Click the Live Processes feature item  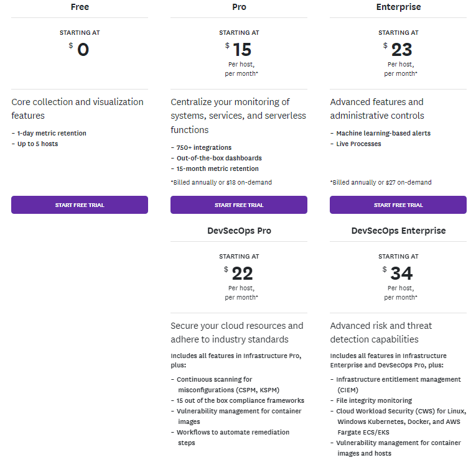[x=358, y=144]
